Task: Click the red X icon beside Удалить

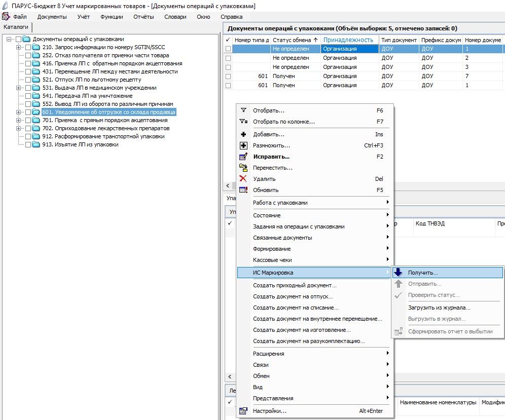Action: (x=243, y=179)
